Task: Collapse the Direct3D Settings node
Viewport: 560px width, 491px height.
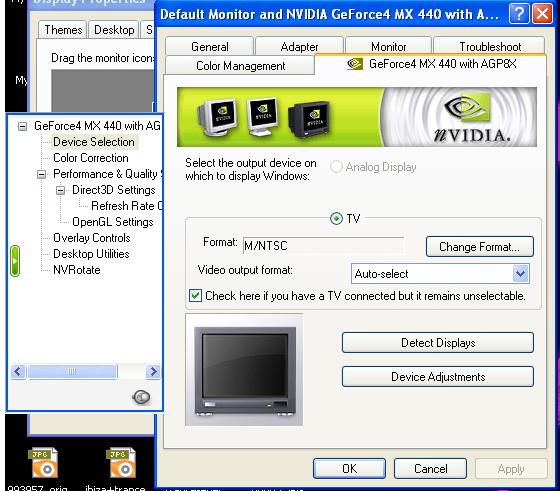Action: pos(60,190)
